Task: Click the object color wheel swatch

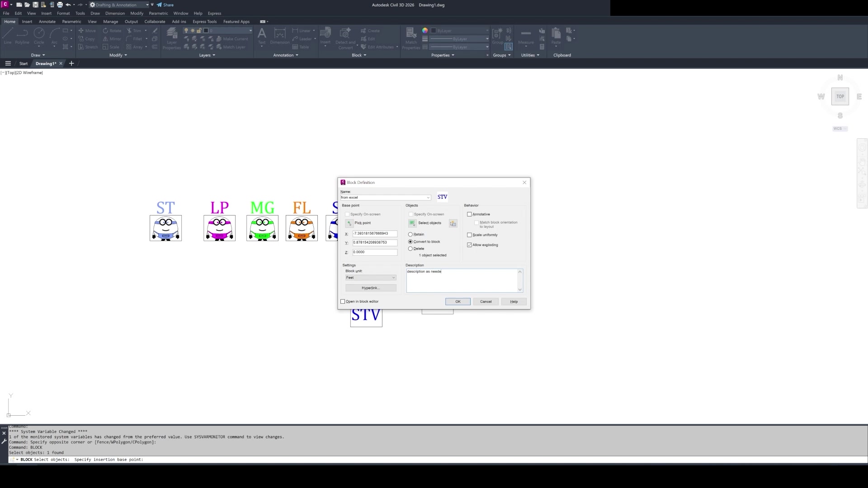Action: point(425,31)
